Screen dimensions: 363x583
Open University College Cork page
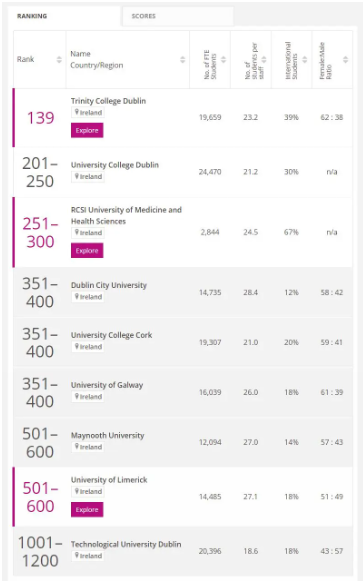tap(112, 335)
